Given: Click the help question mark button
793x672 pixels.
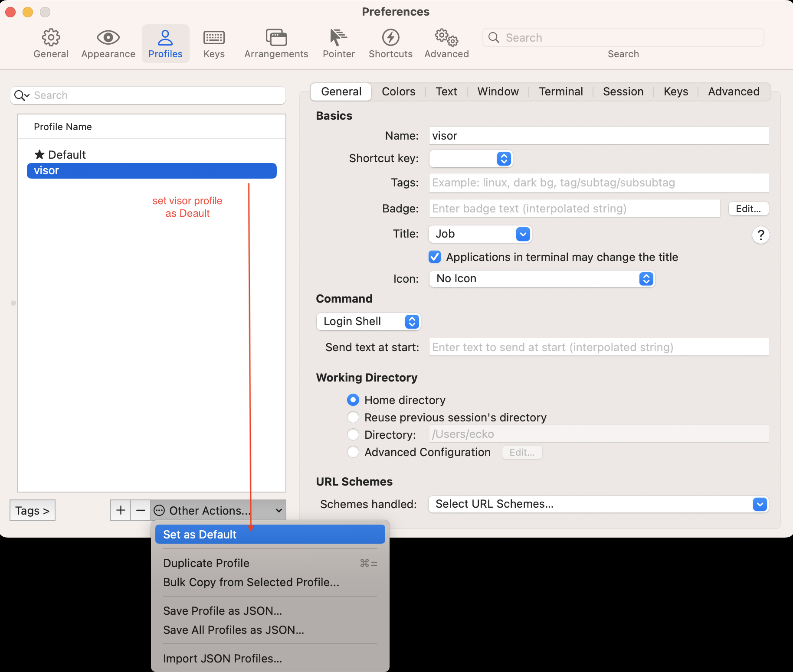Looking at the screenshot, I should (760, 235).
